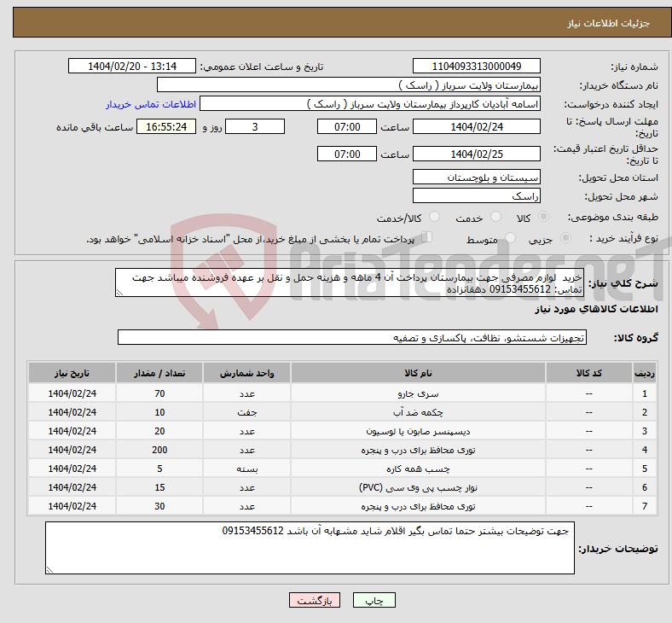
Task: Select the خدمت radio button
Action: click(x=495, y=217)
